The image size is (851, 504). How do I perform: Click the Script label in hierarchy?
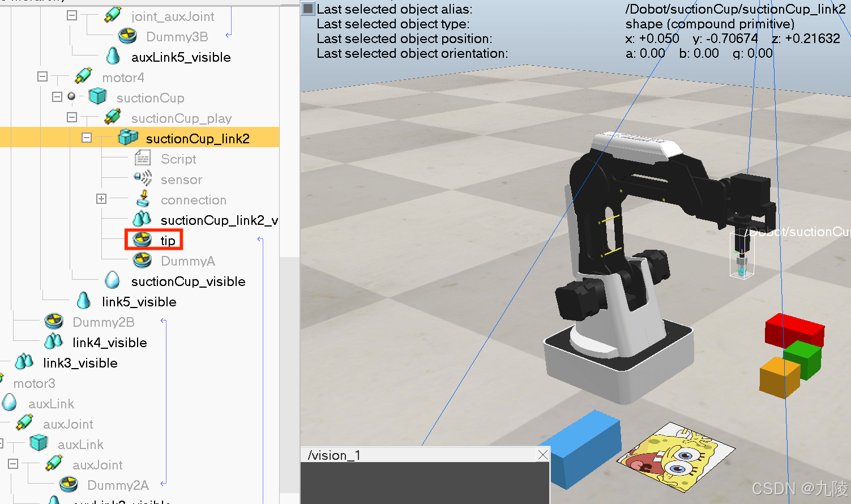(178, 159)
